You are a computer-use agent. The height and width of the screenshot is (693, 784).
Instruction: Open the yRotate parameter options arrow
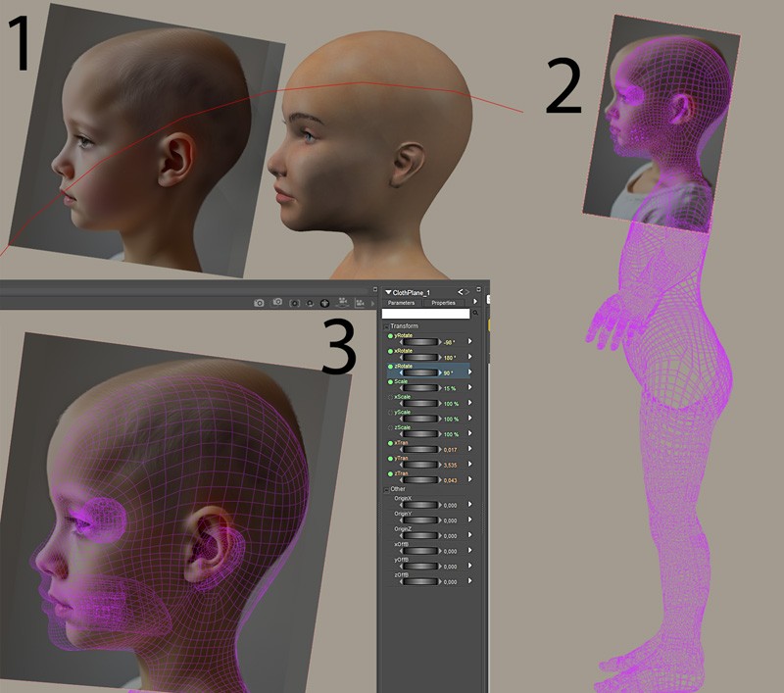click(x=470, y=341)
